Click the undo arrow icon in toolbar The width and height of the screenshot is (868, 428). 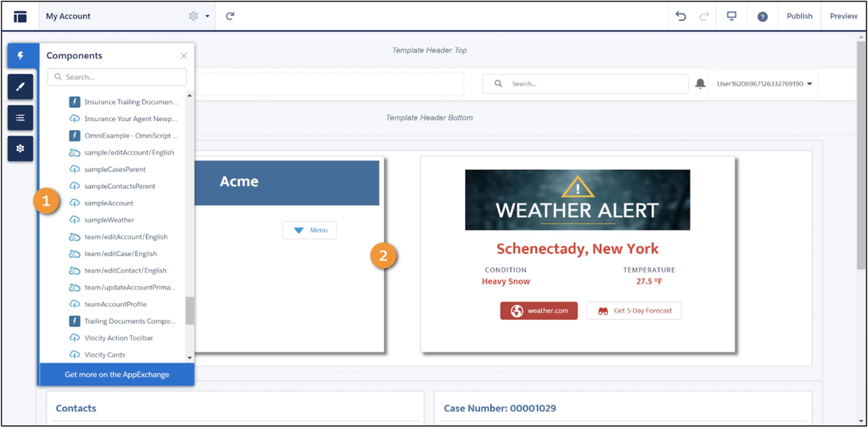[x=681, y=16]
